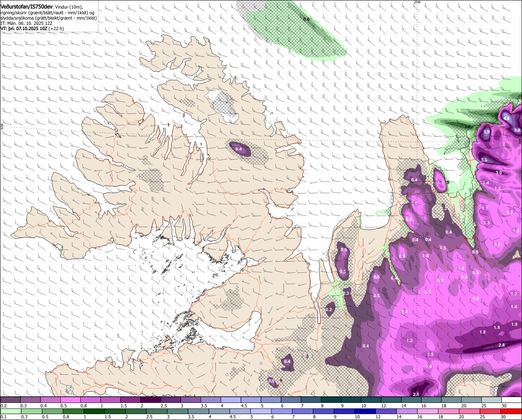Viewport: 522px width, 420px height.
Task: Select upper legend swatch between 0.3 and 0.4
Action: pos(30,400)
